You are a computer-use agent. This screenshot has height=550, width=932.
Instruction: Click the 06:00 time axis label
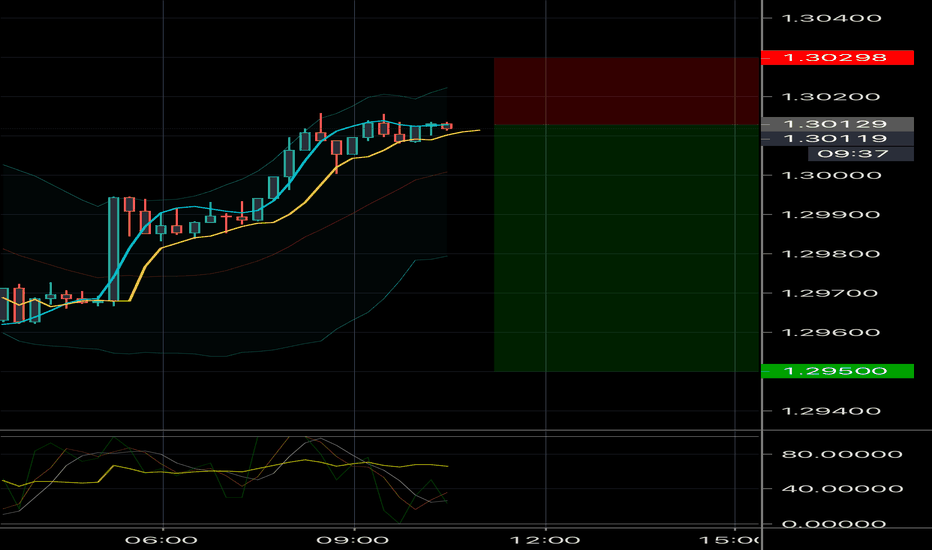click(161, 540)
